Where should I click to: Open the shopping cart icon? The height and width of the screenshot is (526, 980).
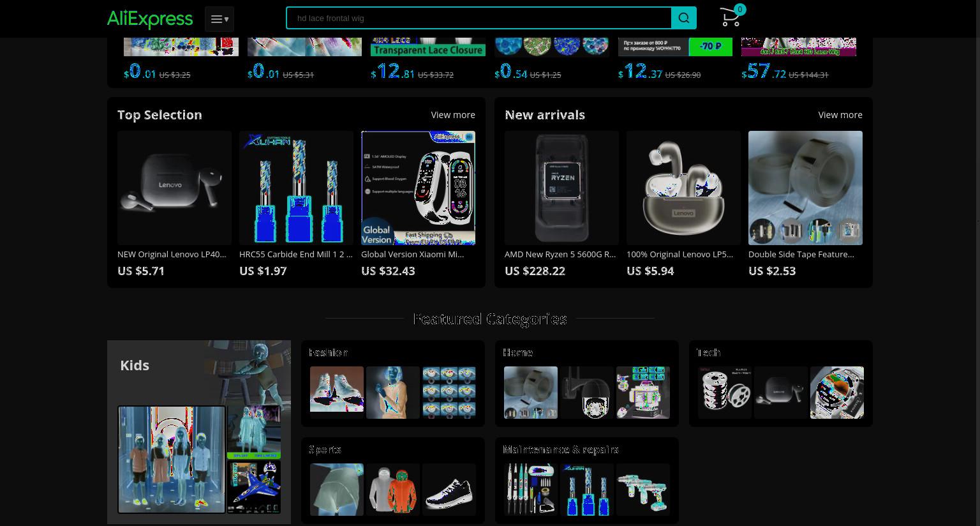(729, 18)
